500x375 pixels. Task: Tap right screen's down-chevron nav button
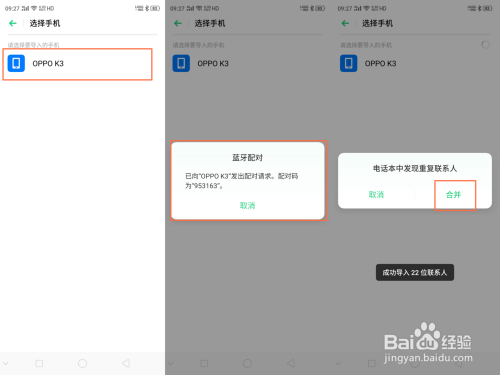pyautogui.click(x=338, y=363)
